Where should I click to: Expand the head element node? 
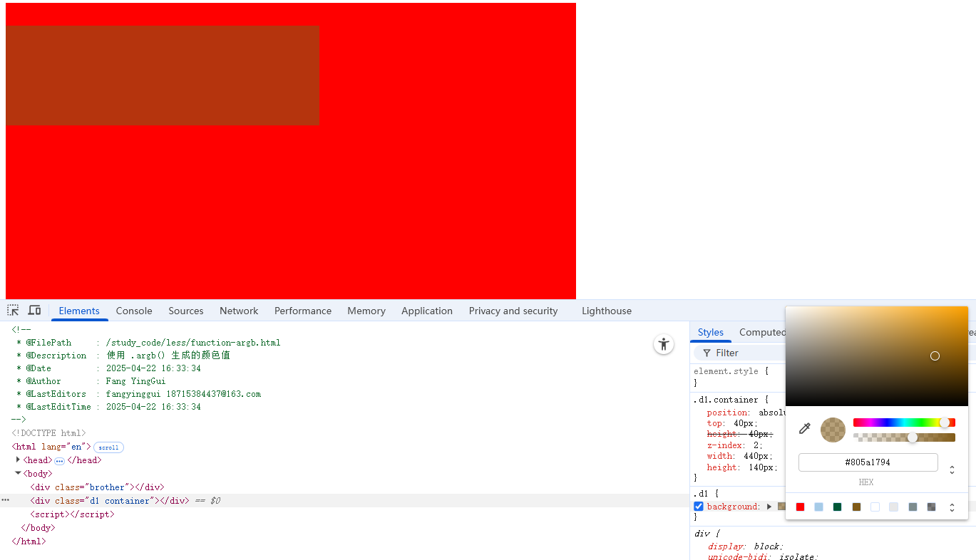[x=18, y=460]
